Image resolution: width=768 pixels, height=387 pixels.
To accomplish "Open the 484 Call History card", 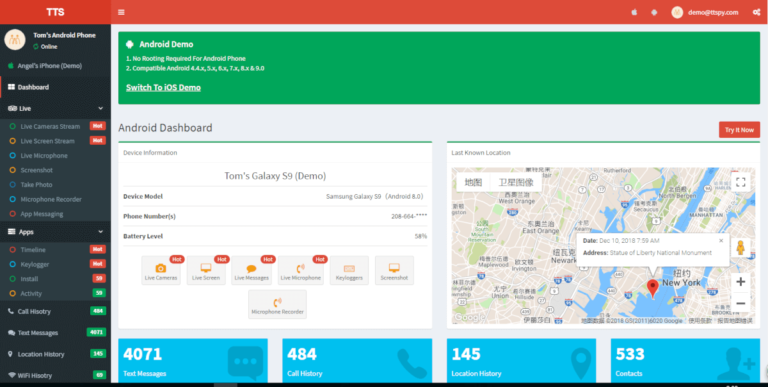I will coord(357,361).
